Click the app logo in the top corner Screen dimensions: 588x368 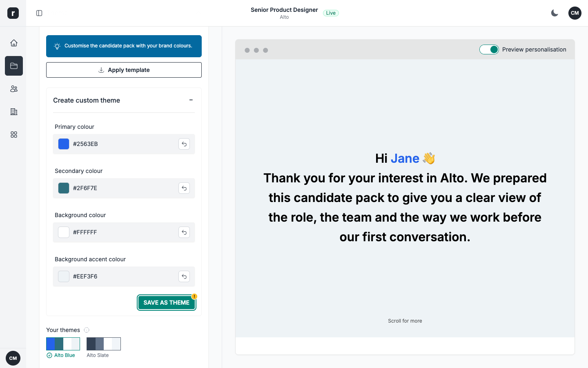[13, 13]
